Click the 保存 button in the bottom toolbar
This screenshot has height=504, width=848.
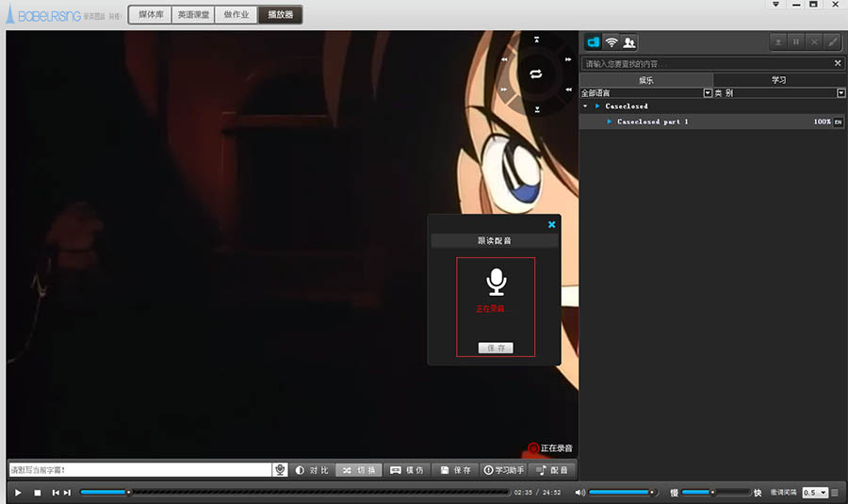[455, 470]
